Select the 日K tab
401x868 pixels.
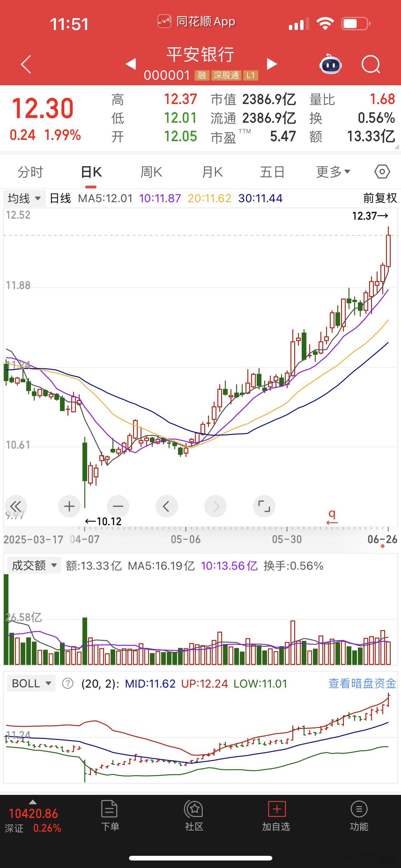coord(91,172)
